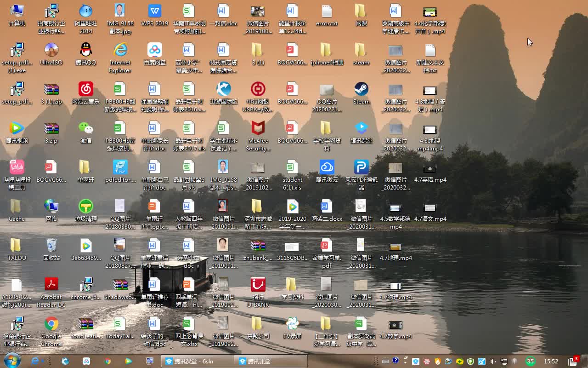The image size is (588, 368).
Task: Select the 单雨轩 folder
Action: (x=86, y=172)
